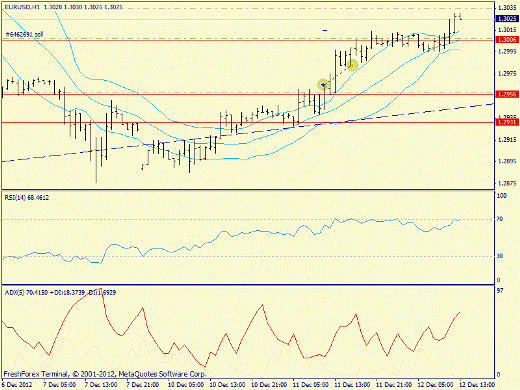Image resolution: width=520 pixels, height=390 pixels.
Task: Click the RSI(14) 68.4612 indicator label
Action: click(27, 198)
